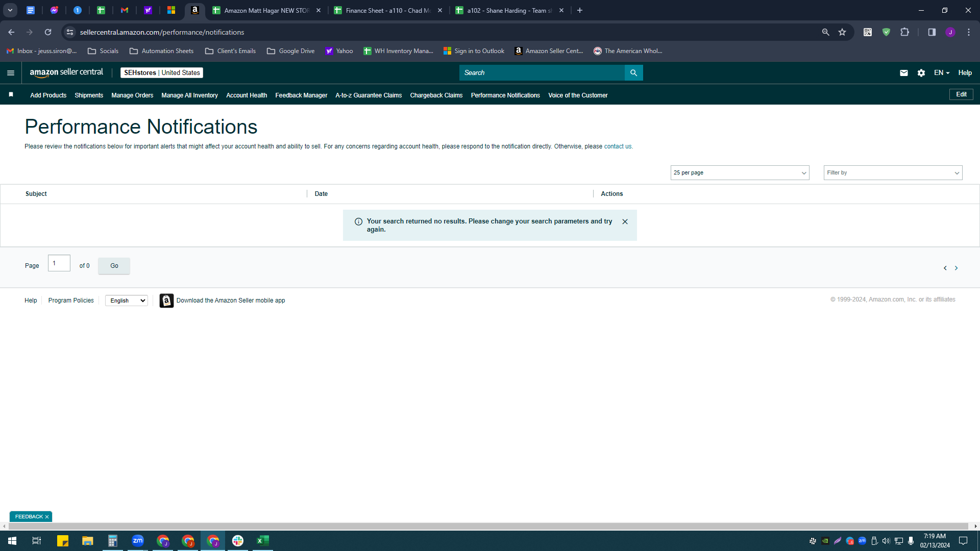Reload the browser page
The width and height of the screenshot is (980, 551).
coord(48,32)
